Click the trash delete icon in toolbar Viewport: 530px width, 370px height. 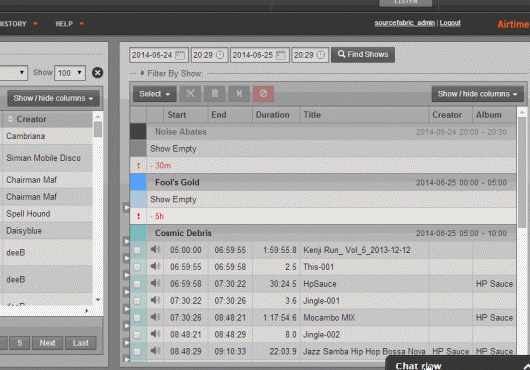(215, 94)
